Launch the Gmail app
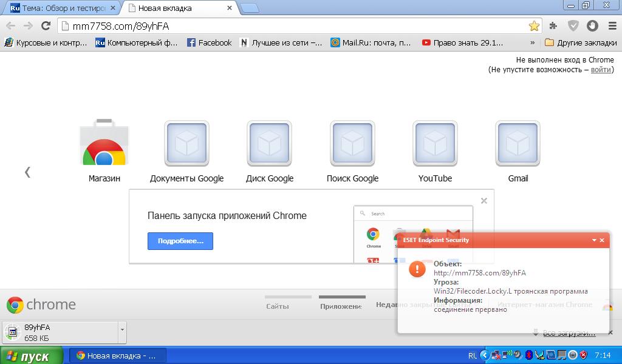The height and width of the screenshot is (364, 622). tap(518, 150)
